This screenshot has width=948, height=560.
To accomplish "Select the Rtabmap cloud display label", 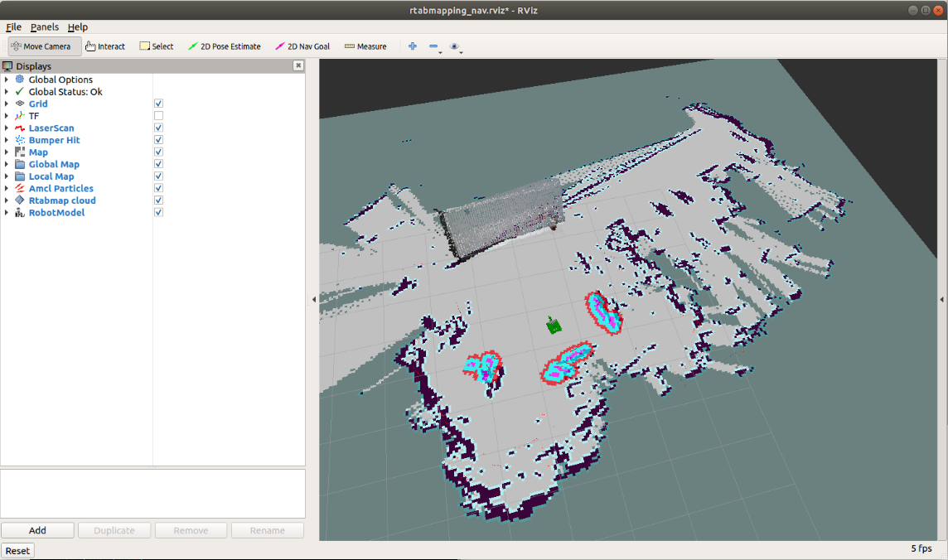I will [62, 200].
